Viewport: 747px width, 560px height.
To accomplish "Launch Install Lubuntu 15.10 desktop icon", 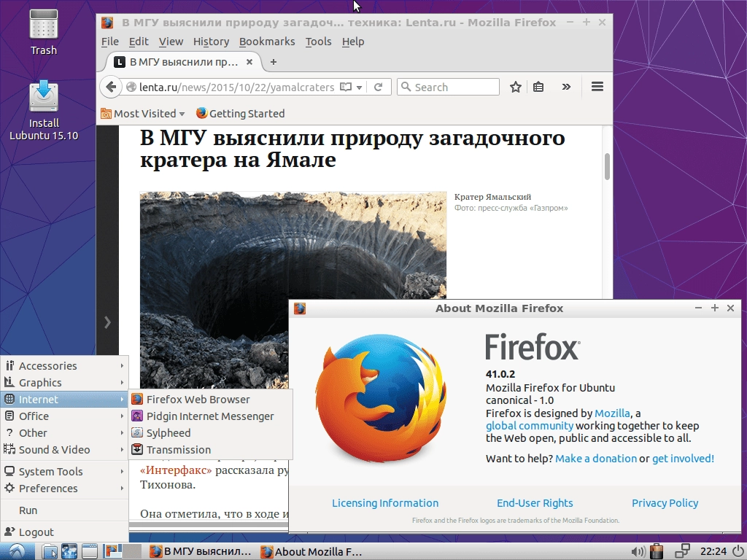I will coord(43,111).
